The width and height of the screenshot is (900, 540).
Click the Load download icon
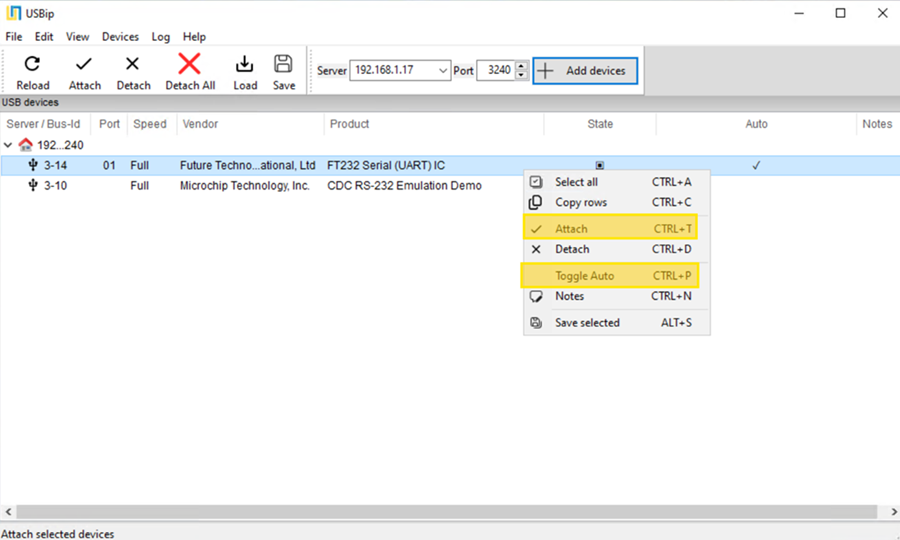(x=245, y=65)
